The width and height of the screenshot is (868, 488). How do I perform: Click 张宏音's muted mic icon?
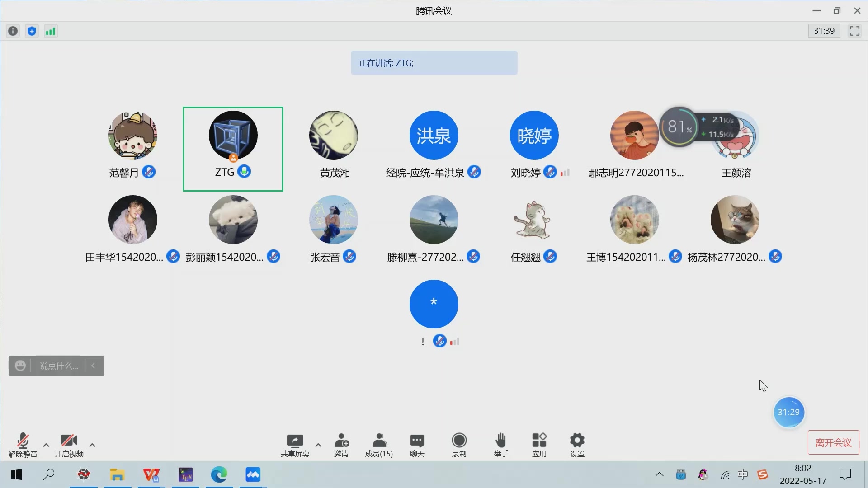tap(349, 257)
